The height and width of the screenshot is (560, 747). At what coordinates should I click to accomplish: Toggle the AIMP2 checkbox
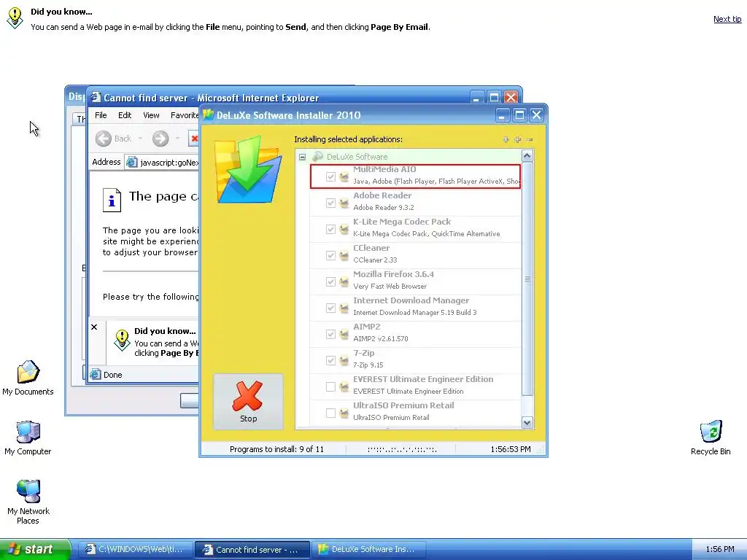pos(330,334)
